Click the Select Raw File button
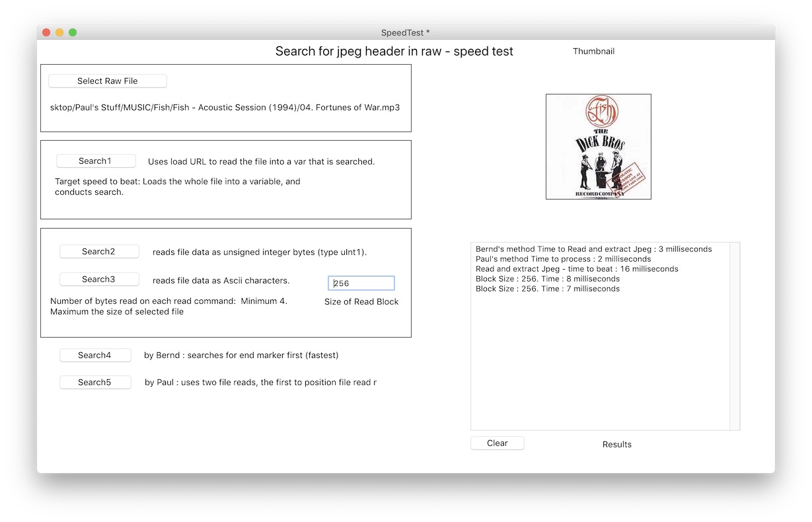This screenshot has height=522, width=812. pyautogui.click(x=107, y=81)
